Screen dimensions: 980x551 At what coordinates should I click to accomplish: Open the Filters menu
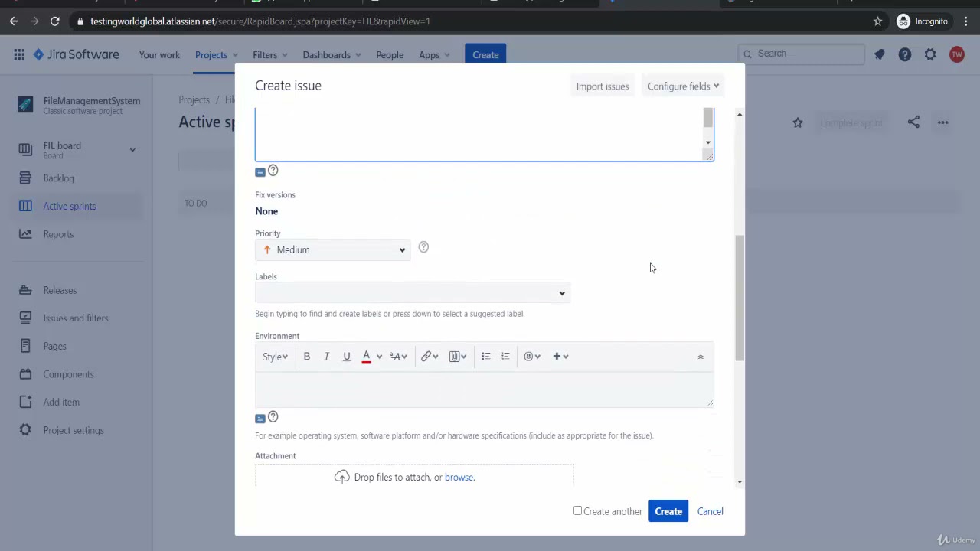270,55
